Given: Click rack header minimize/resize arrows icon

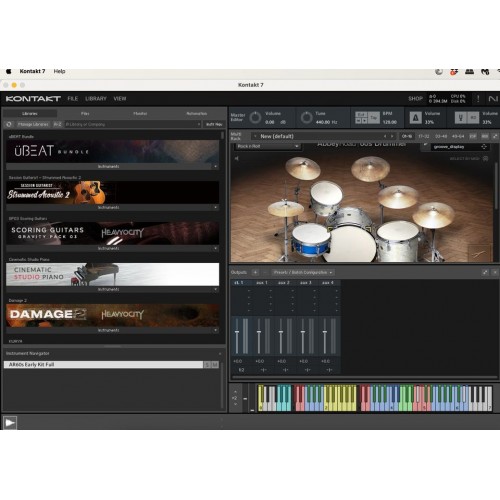Looking at the screenshot, I should tap(495, 136).
